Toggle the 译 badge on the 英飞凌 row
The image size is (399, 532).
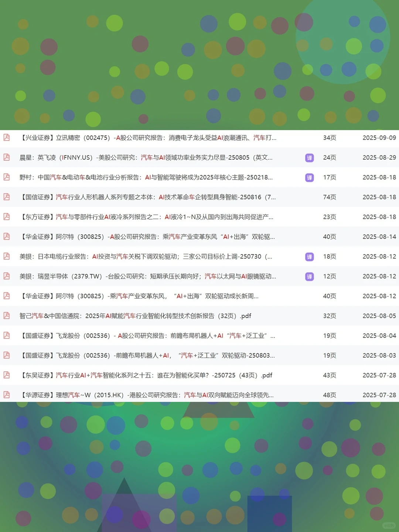310,158
